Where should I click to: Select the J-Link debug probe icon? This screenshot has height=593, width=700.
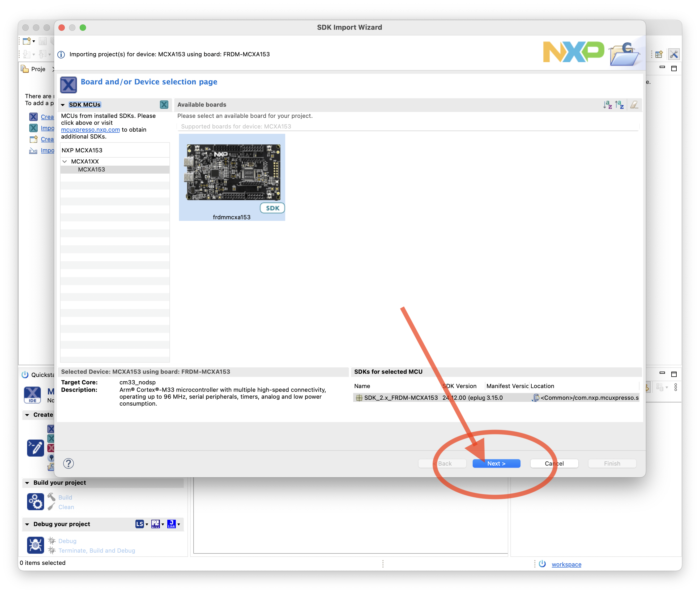[x=172, y=524]
